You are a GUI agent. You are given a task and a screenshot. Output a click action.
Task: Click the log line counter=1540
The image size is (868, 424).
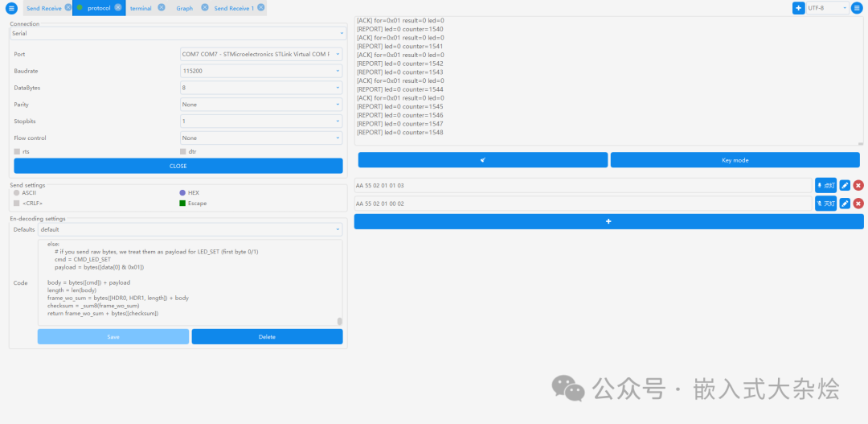coord(399,29)
